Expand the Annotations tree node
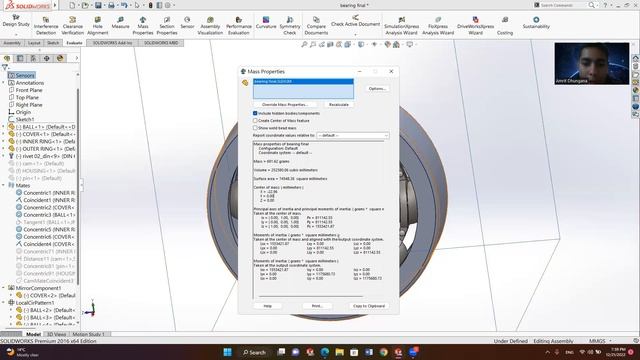The height and width of the screenshot is (360, 640). [x=4, y=82]
